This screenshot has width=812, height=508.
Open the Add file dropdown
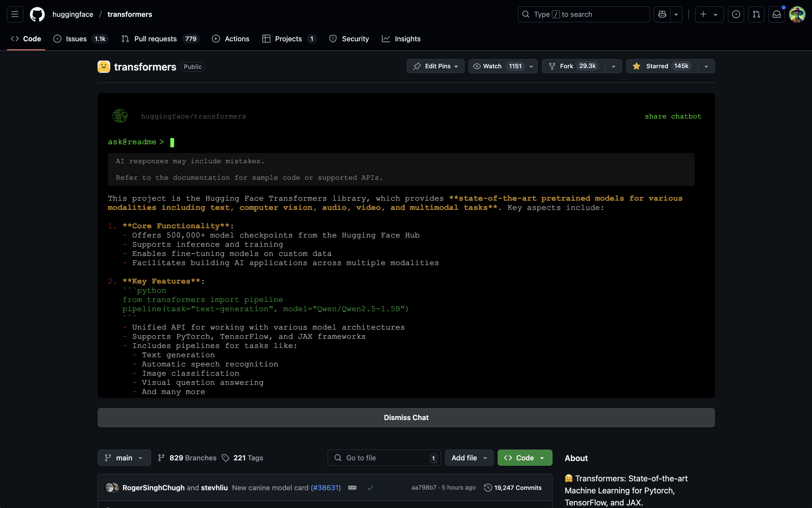469,458
